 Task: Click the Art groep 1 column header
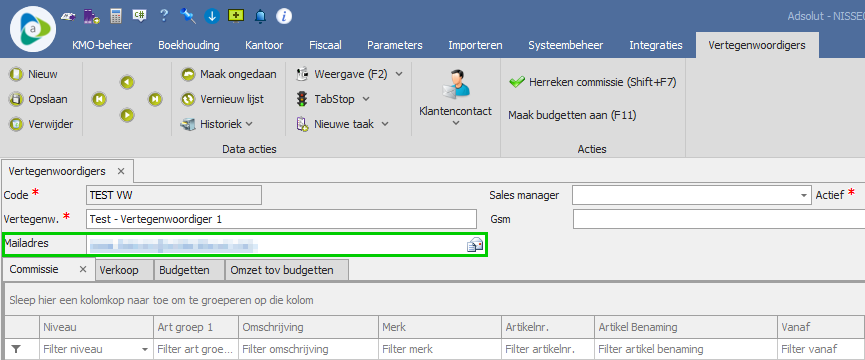pyautogui.click(x=196, y=327)
